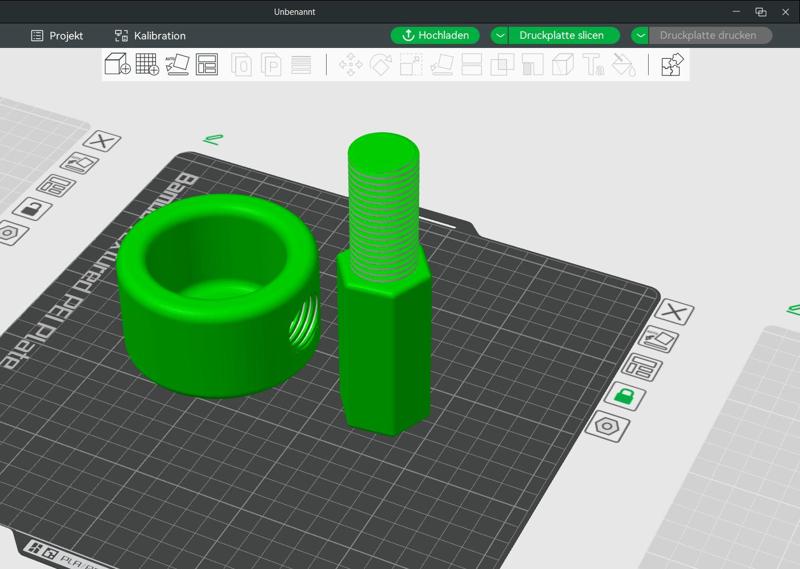This screenshot has width=800, height=569.
Task: Auto-orient objects using the toolbar icon
Action: tap(177, 65)
